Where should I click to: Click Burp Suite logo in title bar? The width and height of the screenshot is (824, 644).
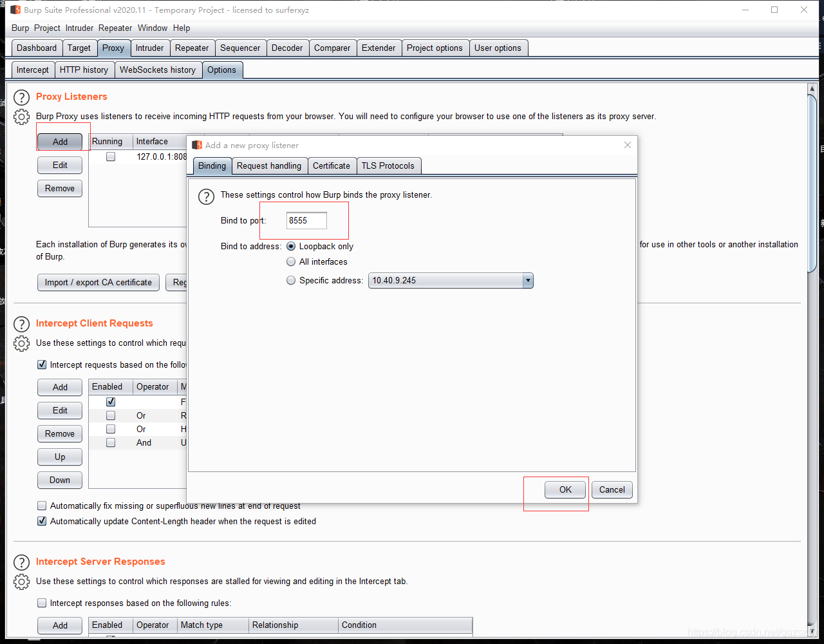pos(15,10)
